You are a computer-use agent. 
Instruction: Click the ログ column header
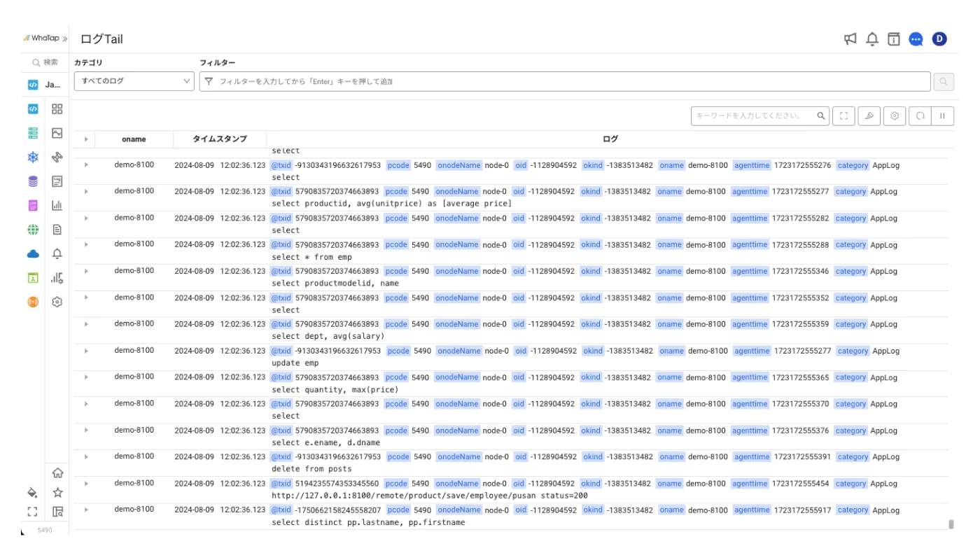[610, 139]
